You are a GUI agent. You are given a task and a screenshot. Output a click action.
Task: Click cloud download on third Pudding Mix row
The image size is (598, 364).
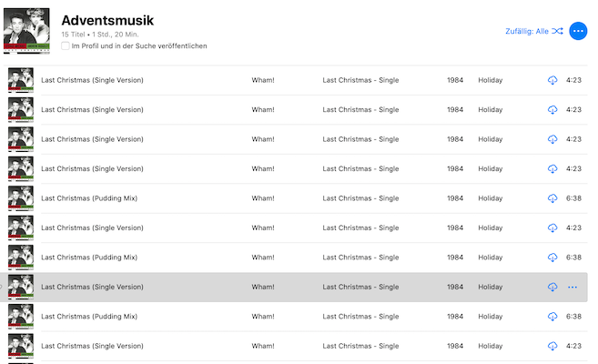[552, 317]
